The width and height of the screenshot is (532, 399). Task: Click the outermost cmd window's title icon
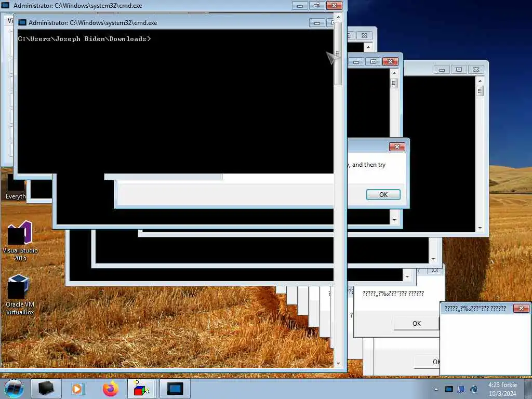click(x=5, y=5)
